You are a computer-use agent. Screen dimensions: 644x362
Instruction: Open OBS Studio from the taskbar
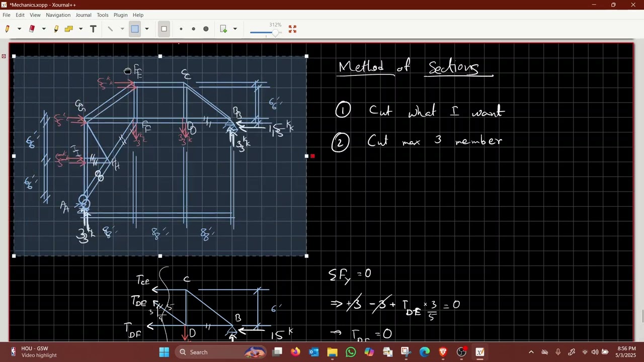pos(461,352)
